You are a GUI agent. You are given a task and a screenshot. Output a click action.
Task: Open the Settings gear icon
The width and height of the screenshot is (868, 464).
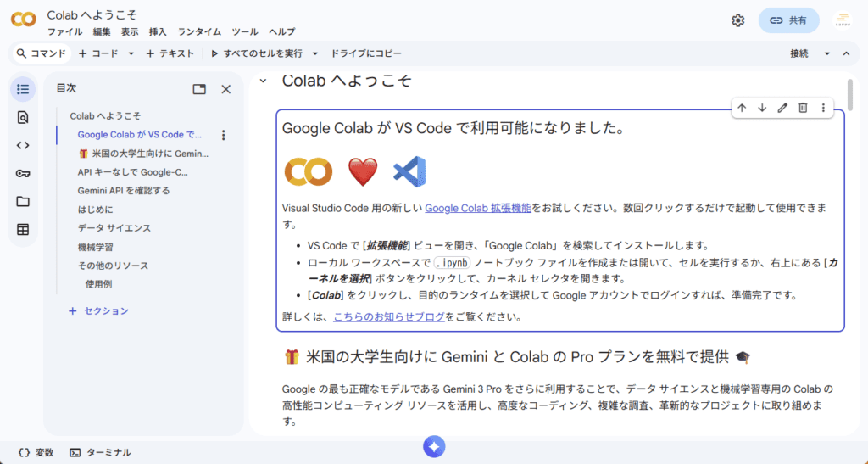[737, 20]
